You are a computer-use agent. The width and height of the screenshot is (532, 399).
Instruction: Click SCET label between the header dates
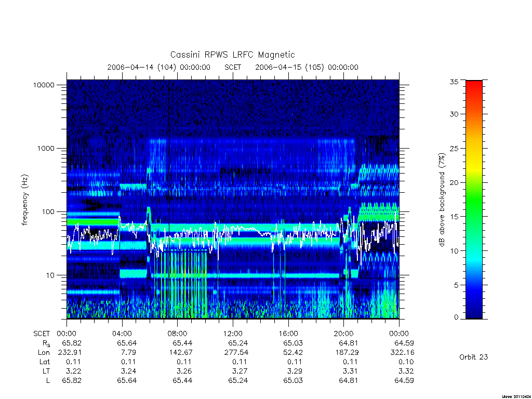coord(233,67)
